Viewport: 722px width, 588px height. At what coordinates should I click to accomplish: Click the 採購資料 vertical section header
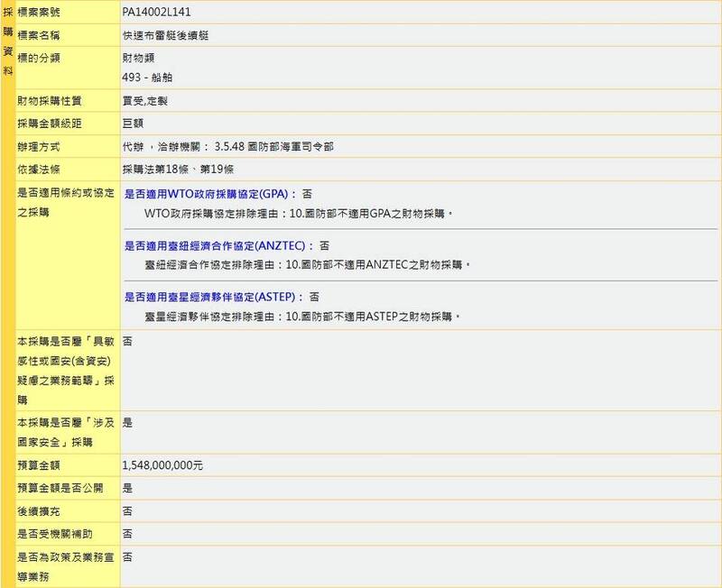coord(8,41)
